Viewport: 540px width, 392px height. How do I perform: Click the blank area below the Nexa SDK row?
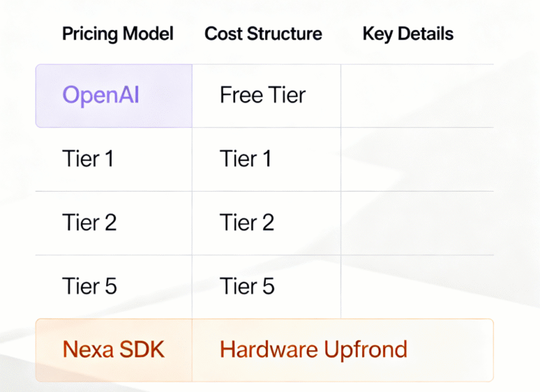(270, 386)
